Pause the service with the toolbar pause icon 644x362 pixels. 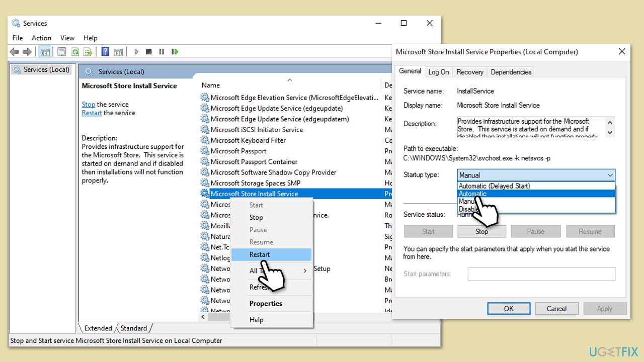pos(162,51)
